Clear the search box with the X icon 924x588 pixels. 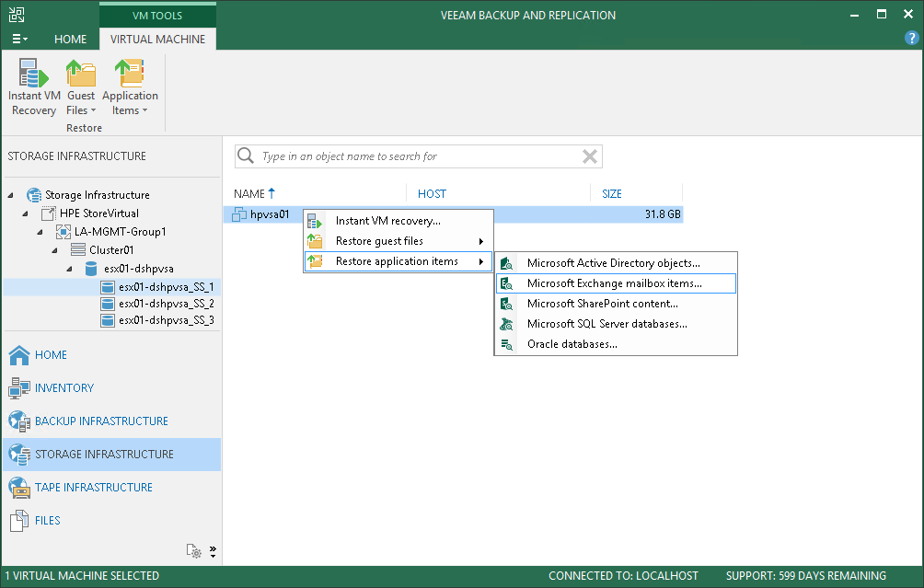click(x=589, y=156)
